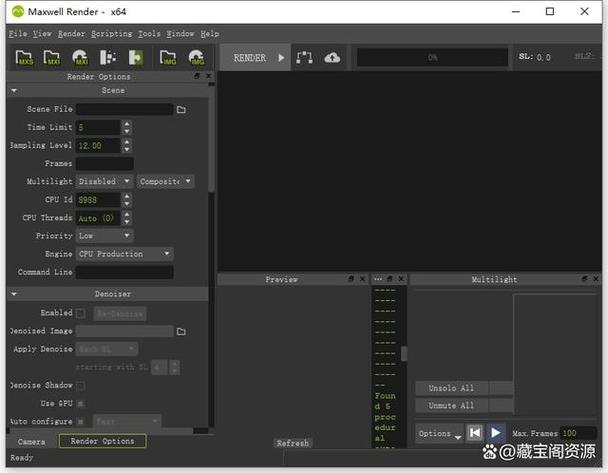
Task: Click the Unmute All button
Action: (x=451, y=406)
